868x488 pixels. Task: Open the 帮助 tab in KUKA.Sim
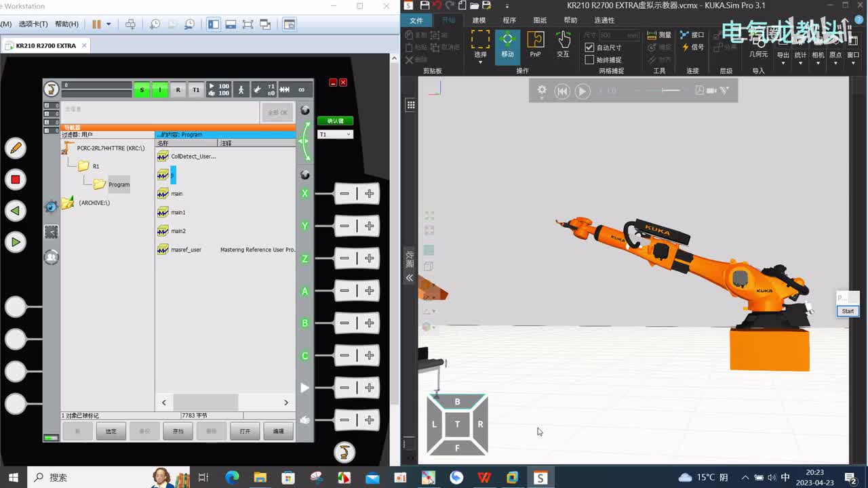[570, 20]
